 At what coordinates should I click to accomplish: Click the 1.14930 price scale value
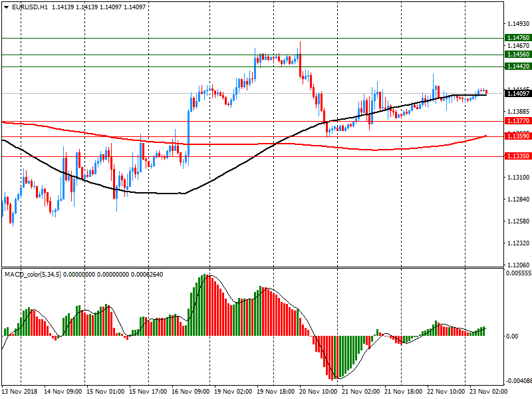tap(517, 24)
